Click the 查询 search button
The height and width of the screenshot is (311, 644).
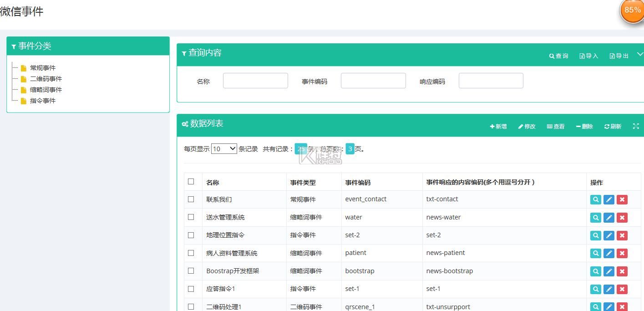559,56
